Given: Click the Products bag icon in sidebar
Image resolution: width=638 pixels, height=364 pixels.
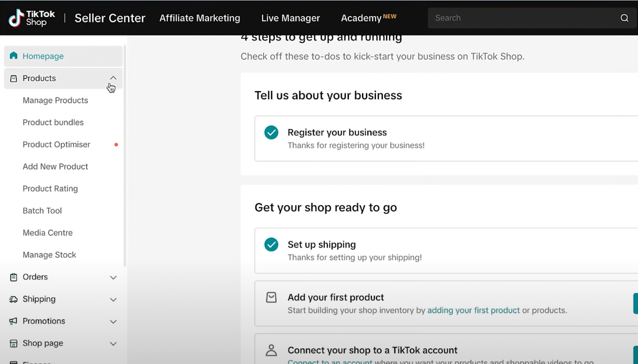Looking at the screenshot, I should [x=14, y=79].
